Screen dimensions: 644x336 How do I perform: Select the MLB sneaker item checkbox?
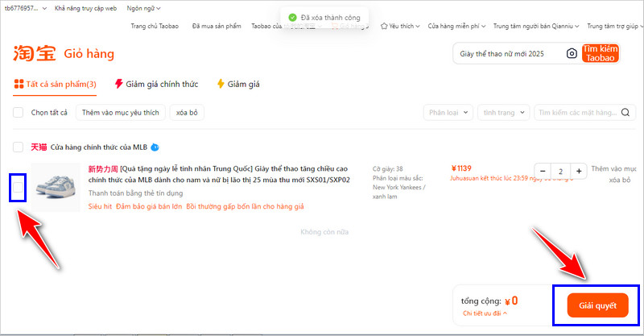18,188
